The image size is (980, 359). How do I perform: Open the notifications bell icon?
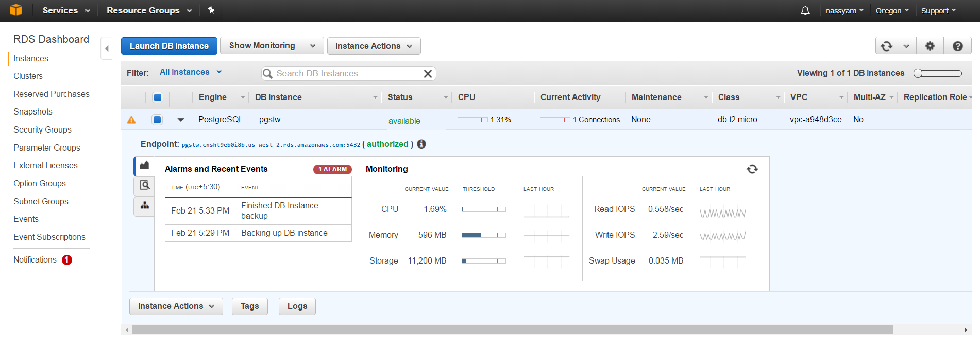(x=805, y=10)
